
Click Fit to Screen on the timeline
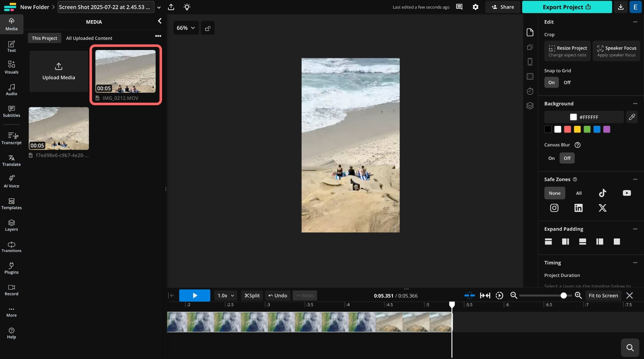click(x=603, y=296)
